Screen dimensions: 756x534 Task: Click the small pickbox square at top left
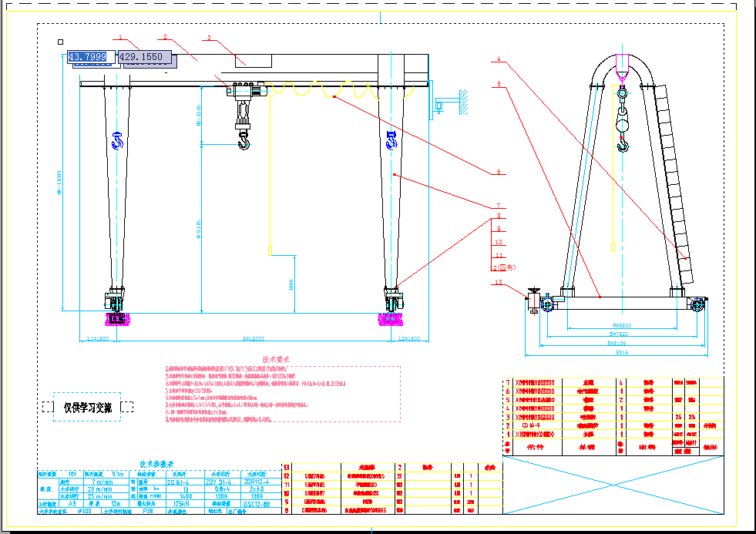[60, 42]
